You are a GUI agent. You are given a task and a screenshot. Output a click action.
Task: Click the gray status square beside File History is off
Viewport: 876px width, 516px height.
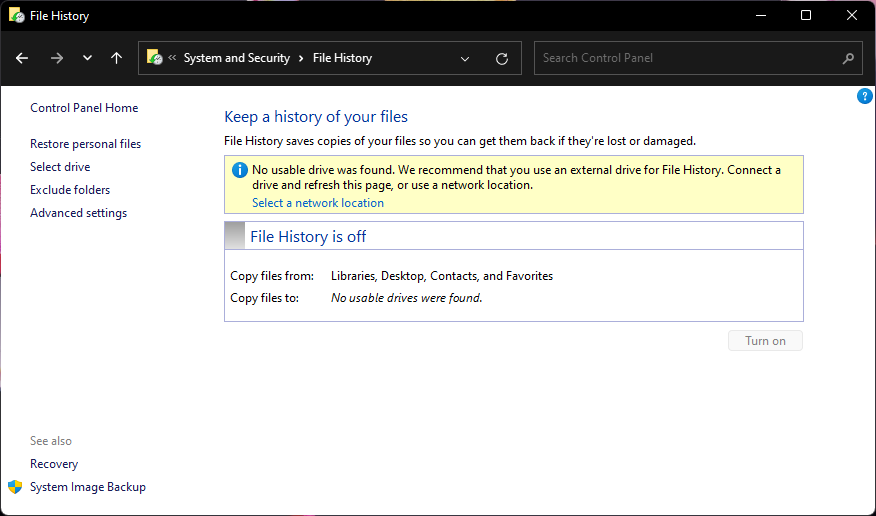235,236
